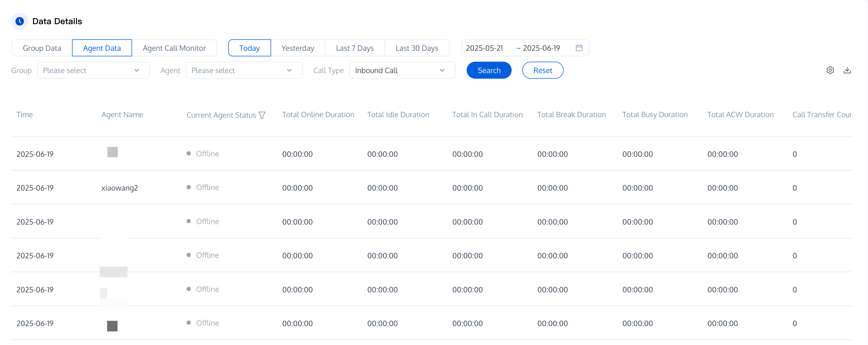
Task: Switch to the Group Data tab
Action: point(42,48)
